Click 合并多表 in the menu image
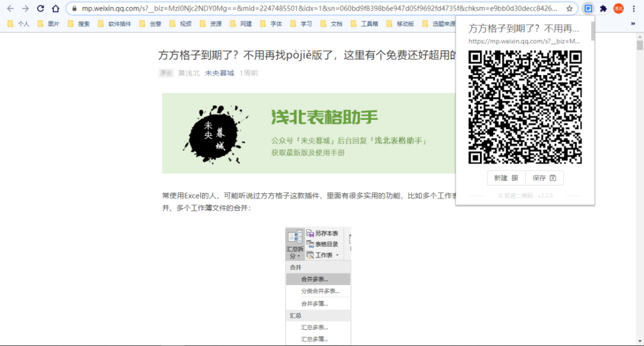This screenshot has width=644, height=346. [318, 279]
